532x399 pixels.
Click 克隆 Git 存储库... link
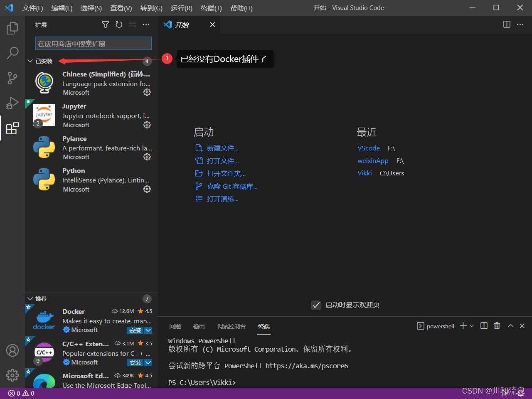point(232,186)
